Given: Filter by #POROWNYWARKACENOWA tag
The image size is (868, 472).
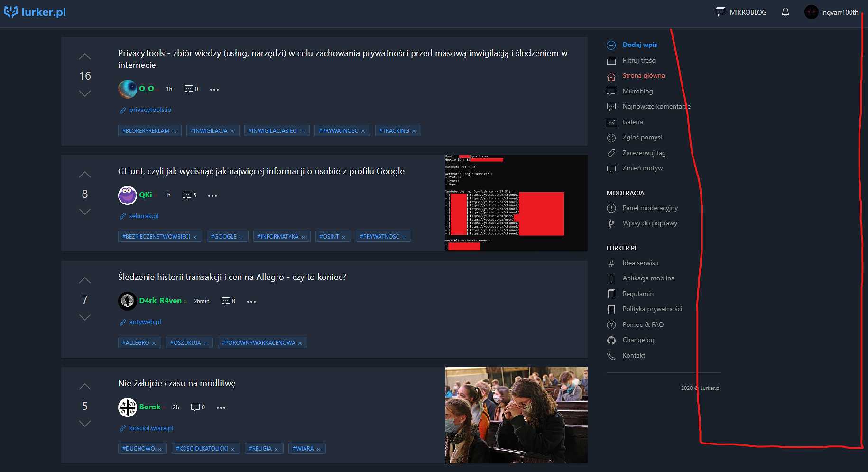Looking at the screenshot, I should pos(259,343).
